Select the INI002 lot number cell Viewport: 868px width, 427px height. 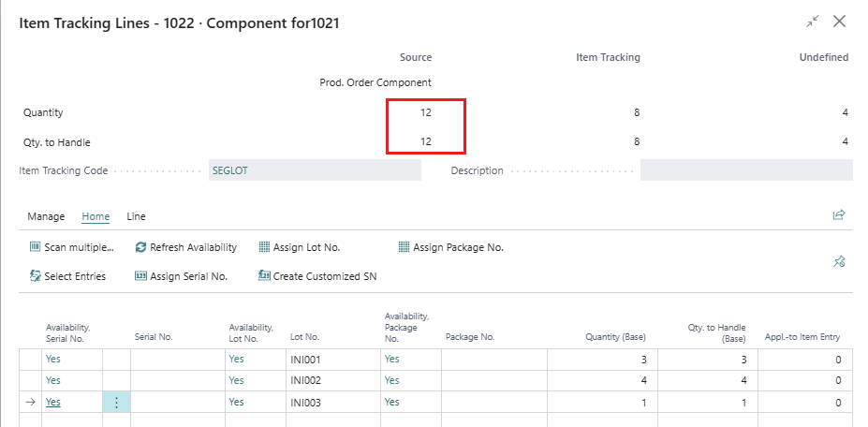333,381
